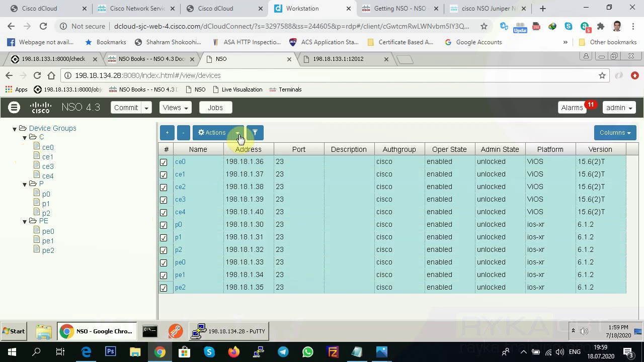Open the admin user dropdown

point(619,108)
